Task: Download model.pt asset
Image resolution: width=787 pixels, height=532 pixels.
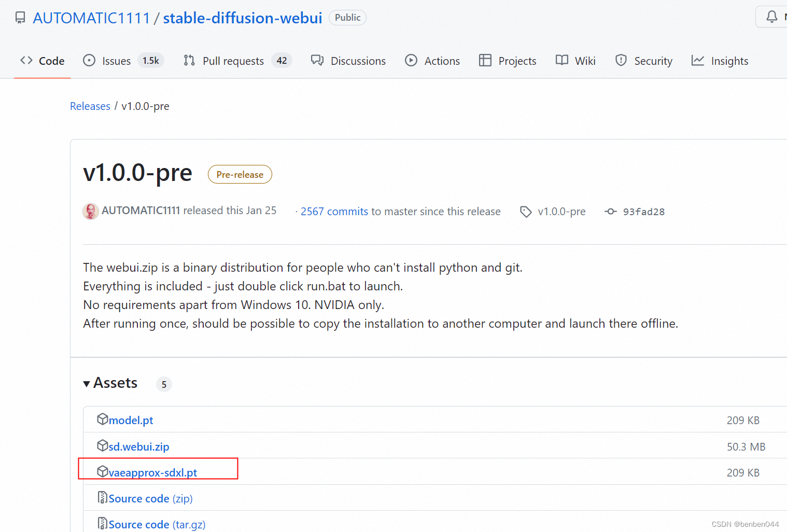Action: click(x=131, y=421)
